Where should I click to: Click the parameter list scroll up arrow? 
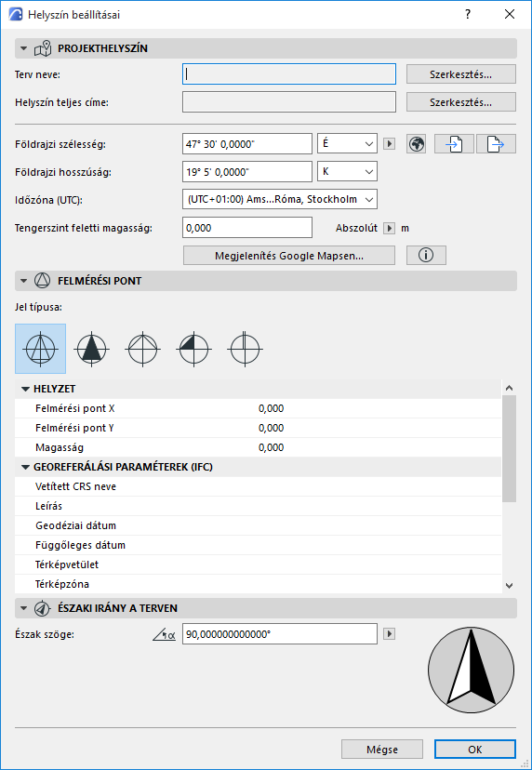point(510,388)
